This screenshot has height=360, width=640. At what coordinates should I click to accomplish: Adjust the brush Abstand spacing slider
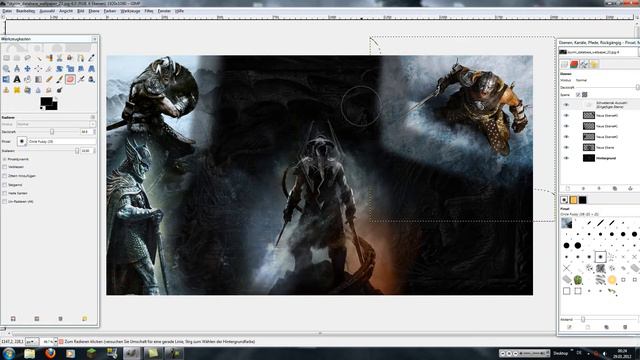606,319
